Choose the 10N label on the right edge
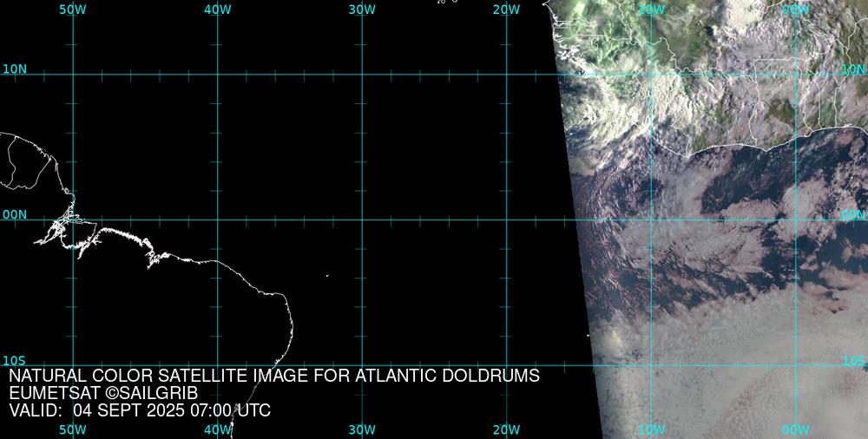This screenshot has height=439, width=868. coord(853,69)
